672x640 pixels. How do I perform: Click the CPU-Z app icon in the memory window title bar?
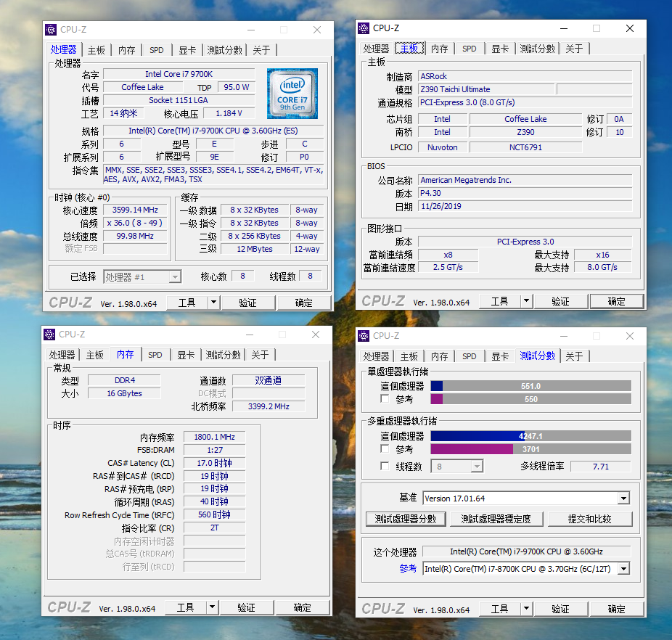50,334
